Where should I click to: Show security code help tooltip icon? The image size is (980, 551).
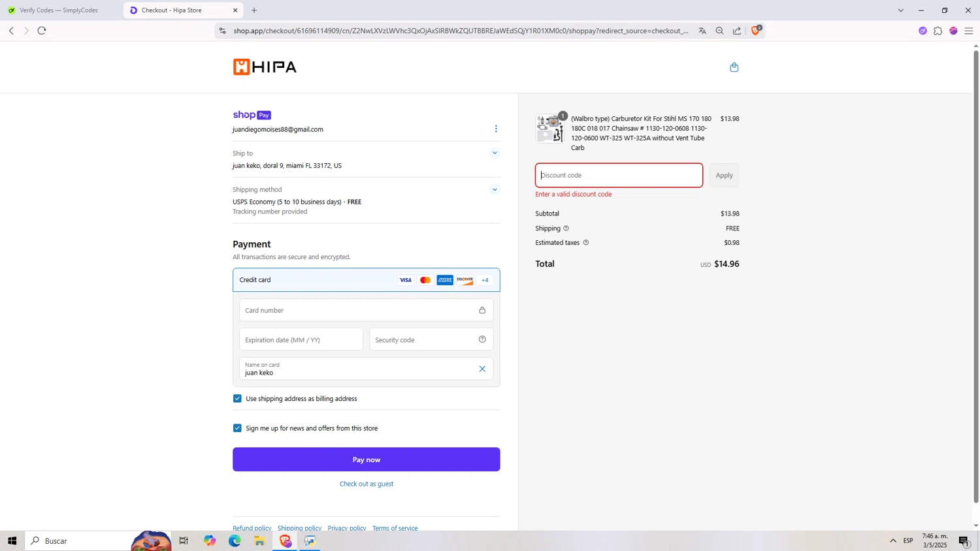[x=482, y=339]
